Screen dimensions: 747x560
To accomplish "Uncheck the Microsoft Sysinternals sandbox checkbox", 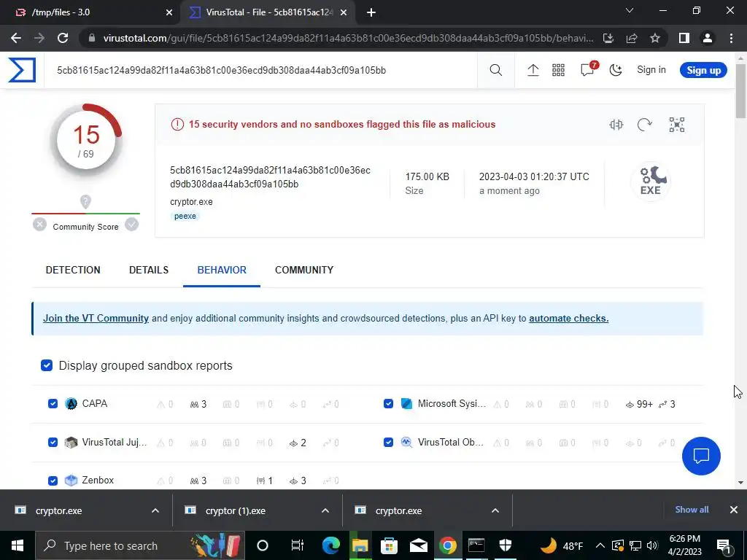I will (x=388, y=404).
